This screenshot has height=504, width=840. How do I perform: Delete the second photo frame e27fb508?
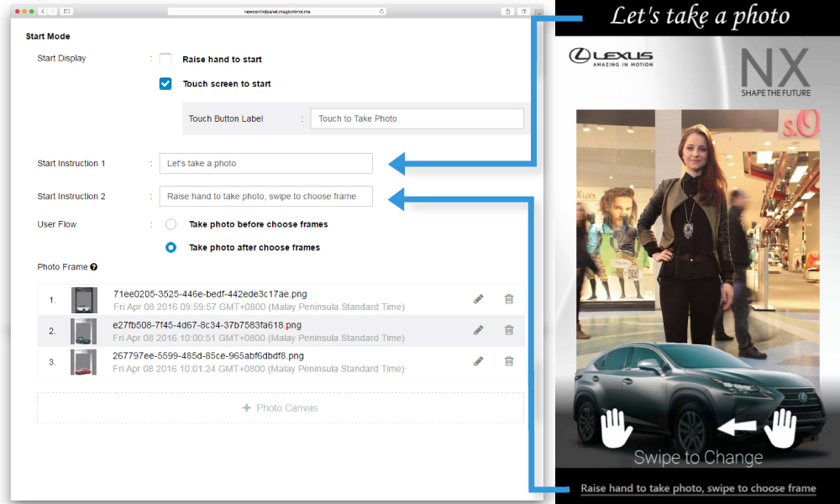pos(509,330)
